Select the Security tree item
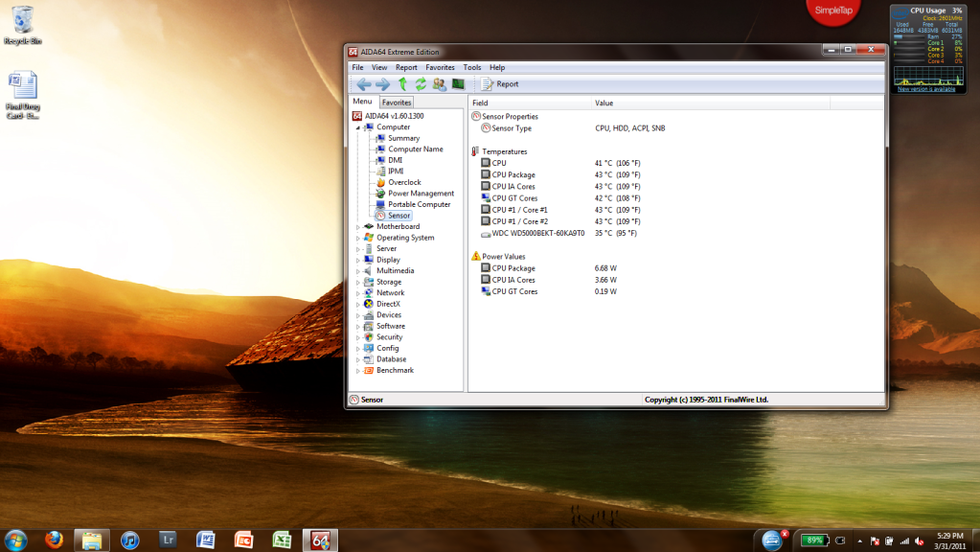 click(383, 337)
